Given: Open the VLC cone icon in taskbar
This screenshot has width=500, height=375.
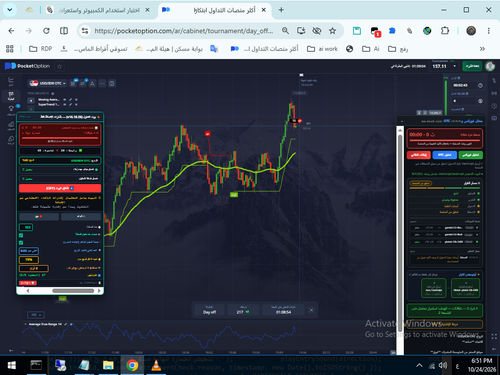Looking at the screenshot, I should pos(156,365).
